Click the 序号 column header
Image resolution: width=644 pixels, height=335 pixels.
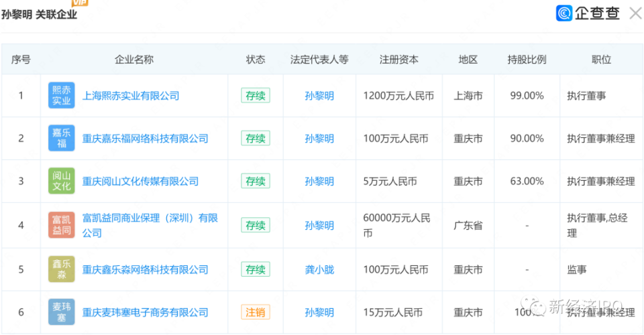[x=21, y=60]
